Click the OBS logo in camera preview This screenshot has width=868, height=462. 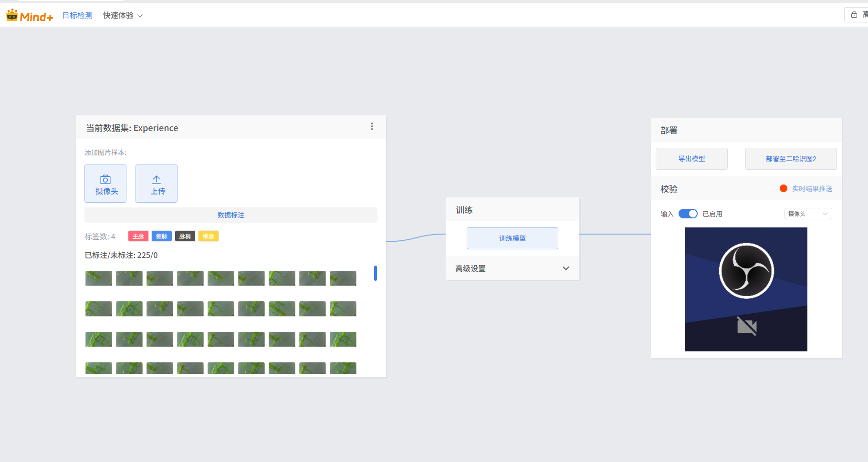(746, 271)
